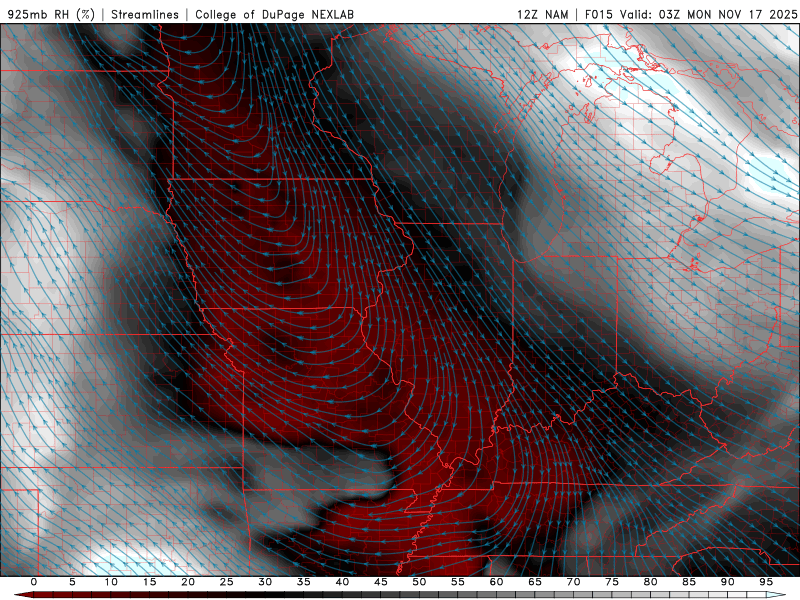
Task: Click the "25" colorbar tick label
Action: click(227, 582)
